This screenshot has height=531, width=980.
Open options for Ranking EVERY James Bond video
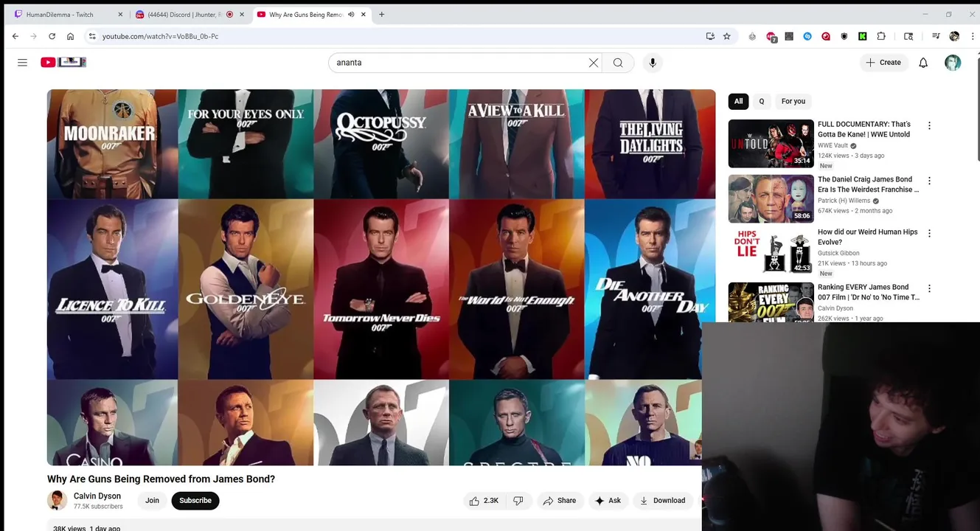(x=929, y=288)
